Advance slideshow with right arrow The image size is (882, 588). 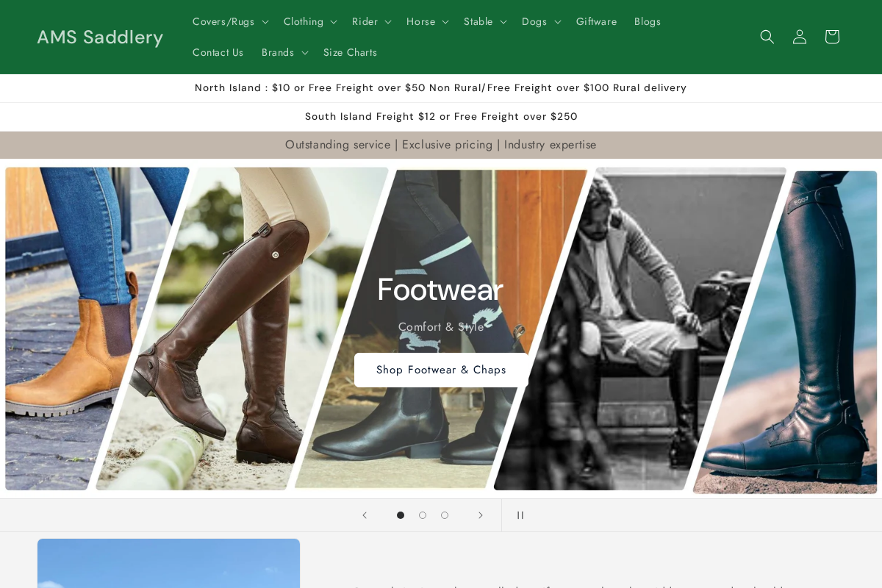click(x=481, y=515)
